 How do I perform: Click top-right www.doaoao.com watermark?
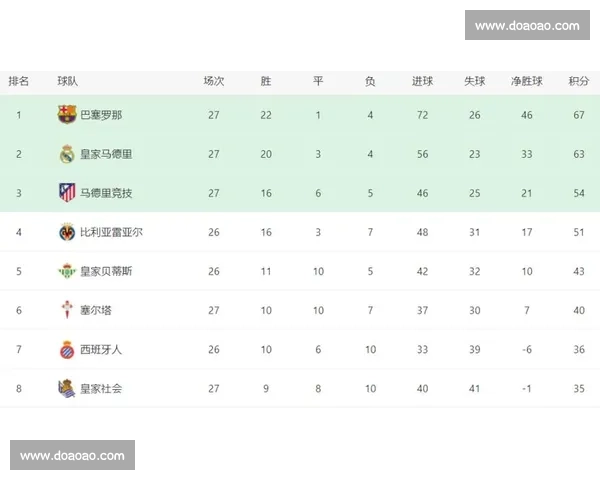[x=527, y=25]
